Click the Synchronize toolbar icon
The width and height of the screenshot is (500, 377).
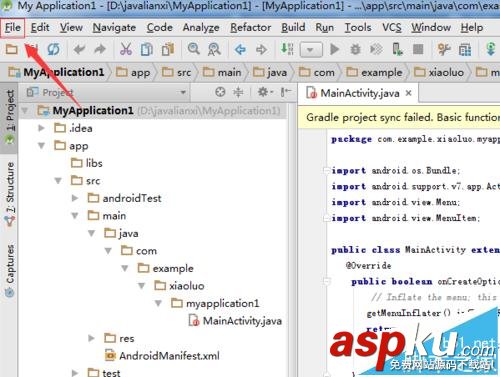click(53, 50)
